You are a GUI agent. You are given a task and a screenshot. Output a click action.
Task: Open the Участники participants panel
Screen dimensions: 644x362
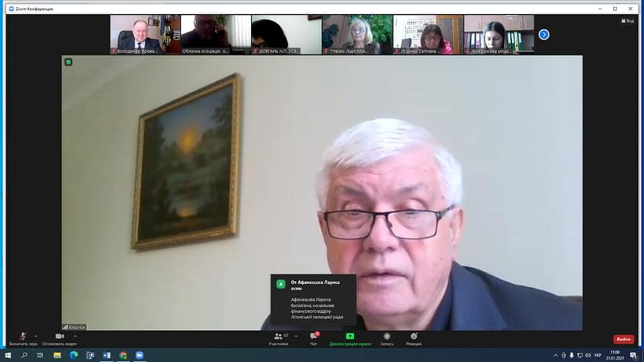click(278, 339)
